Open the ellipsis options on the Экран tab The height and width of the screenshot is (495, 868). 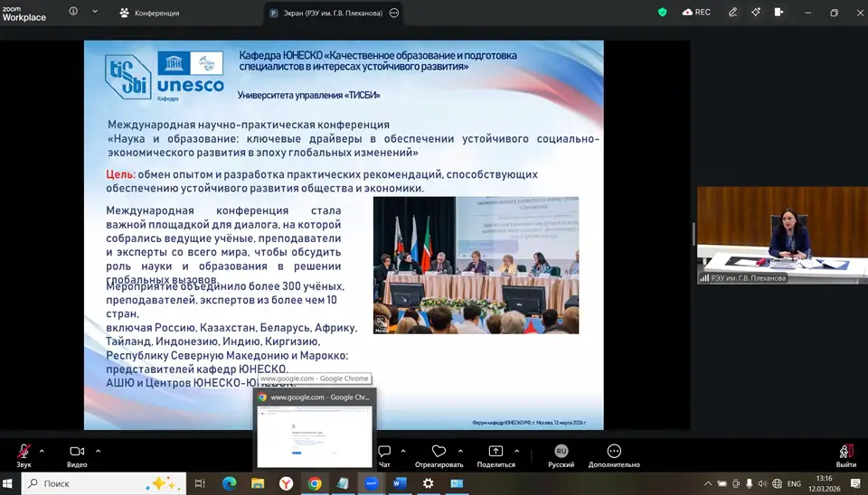(393, 13)
